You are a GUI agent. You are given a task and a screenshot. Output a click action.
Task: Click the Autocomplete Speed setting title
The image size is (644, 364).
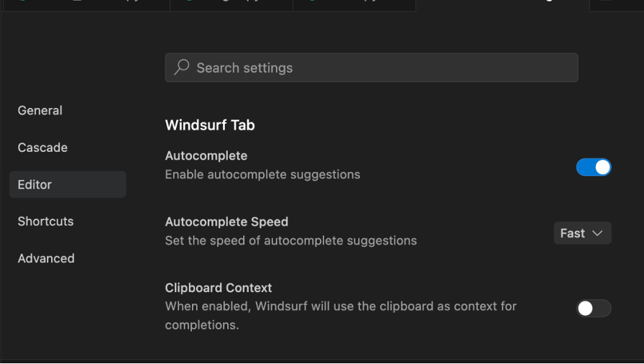click(226, 222)
